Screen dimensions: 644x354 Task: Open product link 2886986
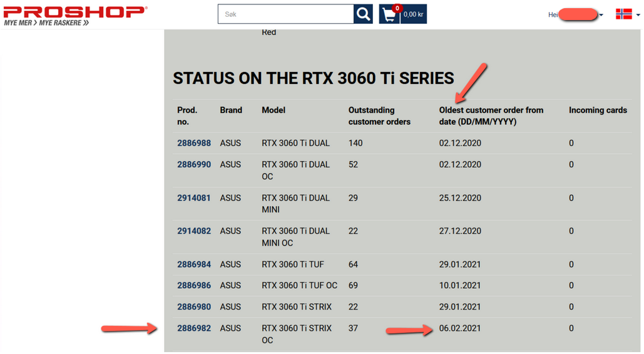pyautogui.click(x=194, y=285)
